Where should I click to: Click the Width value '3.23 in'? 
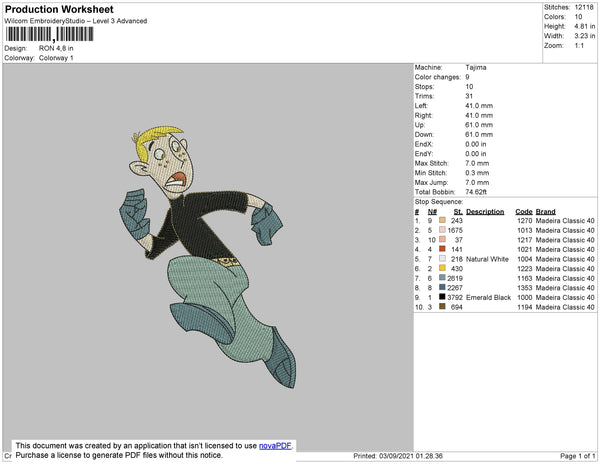coord(585,36)
